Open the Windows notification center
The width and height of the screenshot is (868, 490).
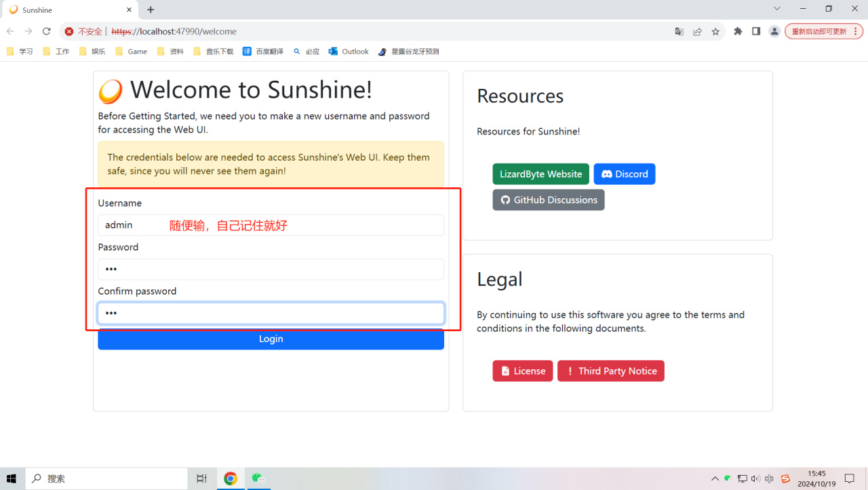(x=850, y=478)
